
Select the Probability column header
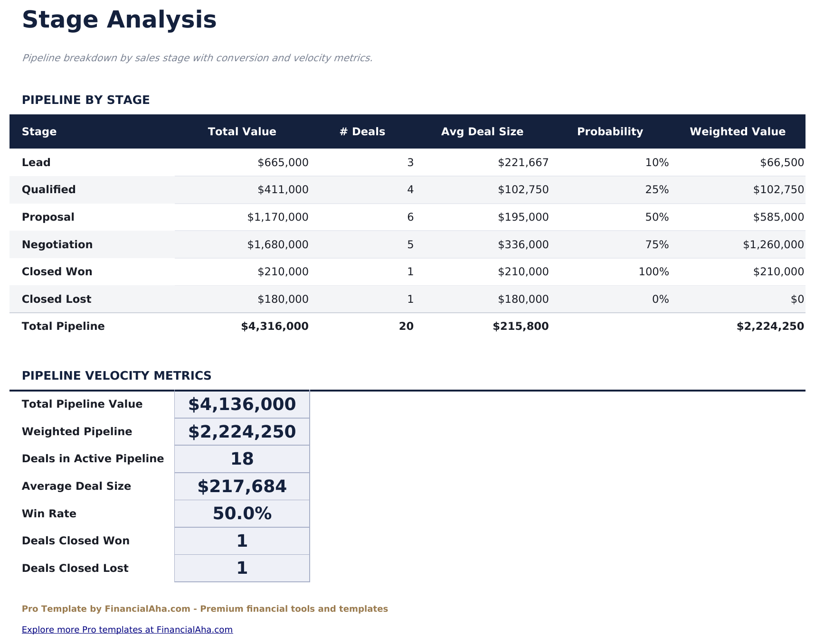pyautogui.click(x=610, y=131)
